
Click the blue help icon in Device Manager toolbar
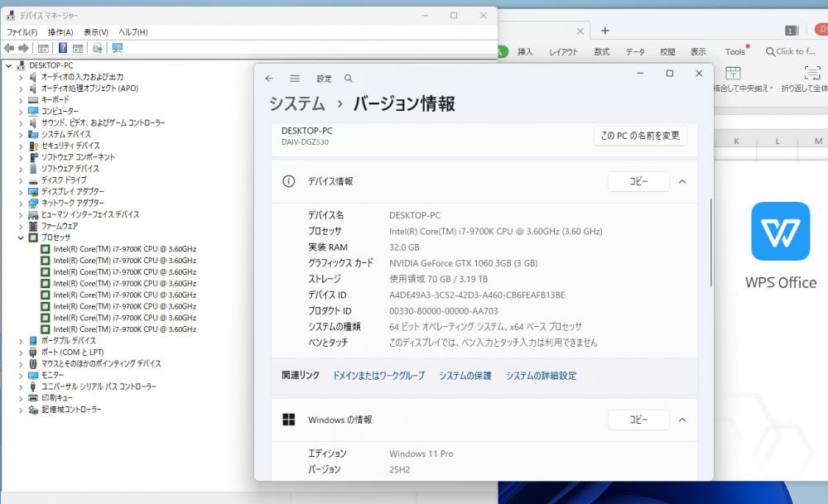tap(62, 48)
